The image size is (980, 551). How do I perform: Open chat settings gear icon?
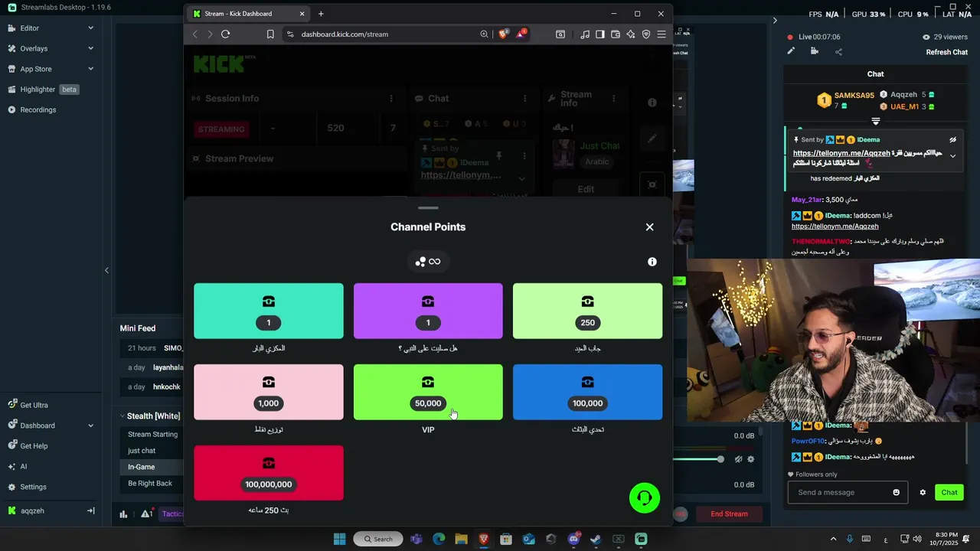923,492
